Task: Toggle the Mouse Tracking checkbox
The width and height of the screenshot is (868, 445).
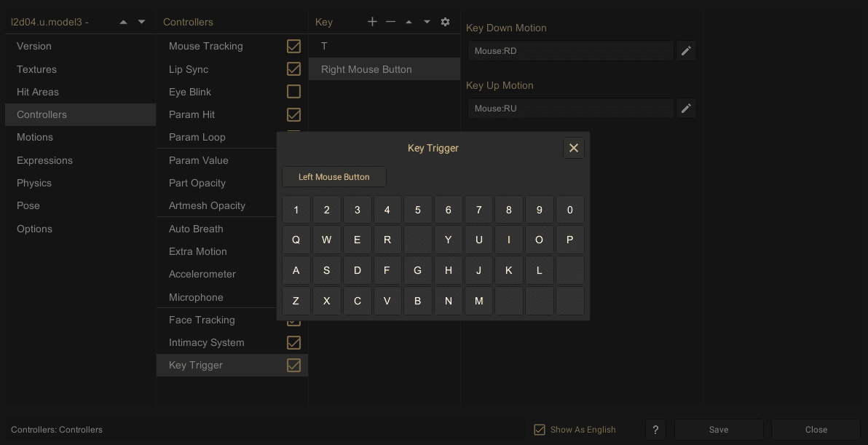Action: click(293, 46)
